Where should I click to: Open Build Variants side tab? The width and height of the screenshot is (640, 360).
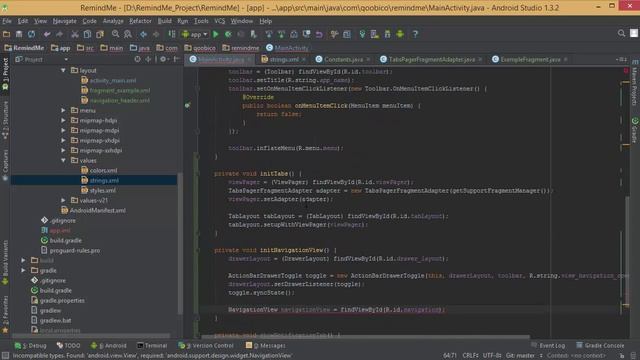coord(5,261)
